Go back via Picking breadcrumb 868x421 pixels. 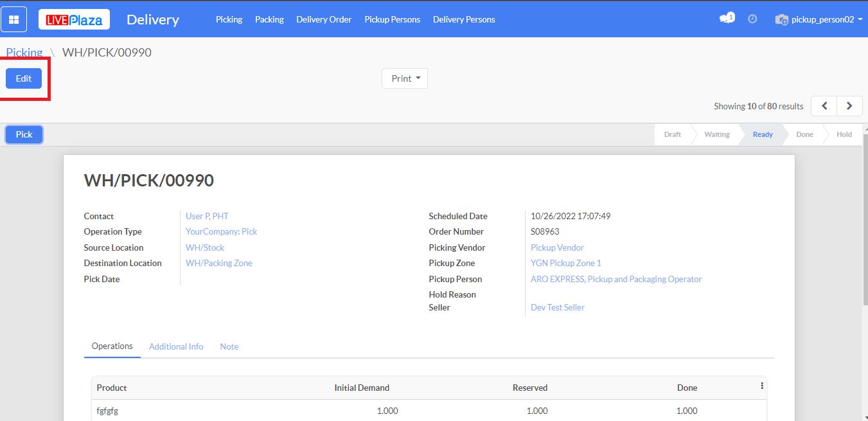(x=24, y=52)
